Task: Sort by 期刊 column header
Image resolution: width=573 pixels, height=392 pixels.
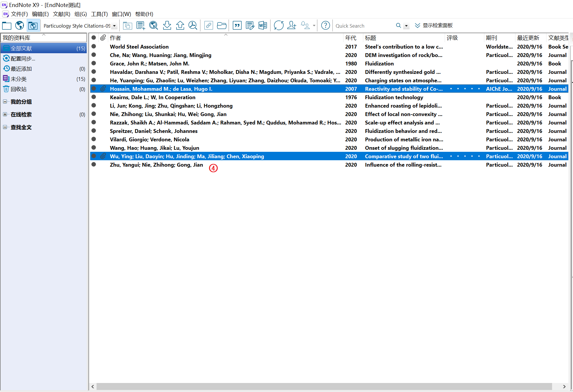Action: pyautogui.click(x=499, y=38)
